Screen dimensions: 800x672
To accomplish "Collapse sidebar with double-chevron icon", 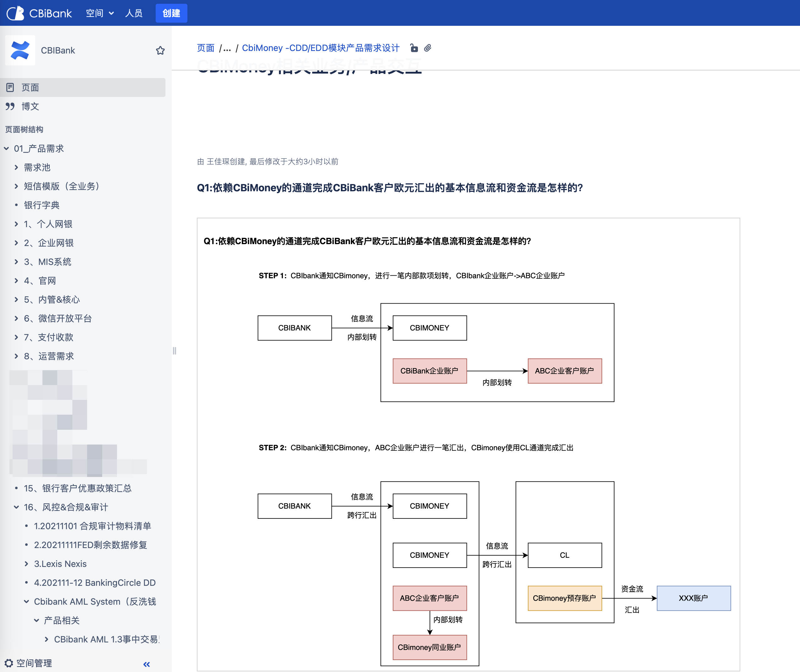I will (147, 664).
